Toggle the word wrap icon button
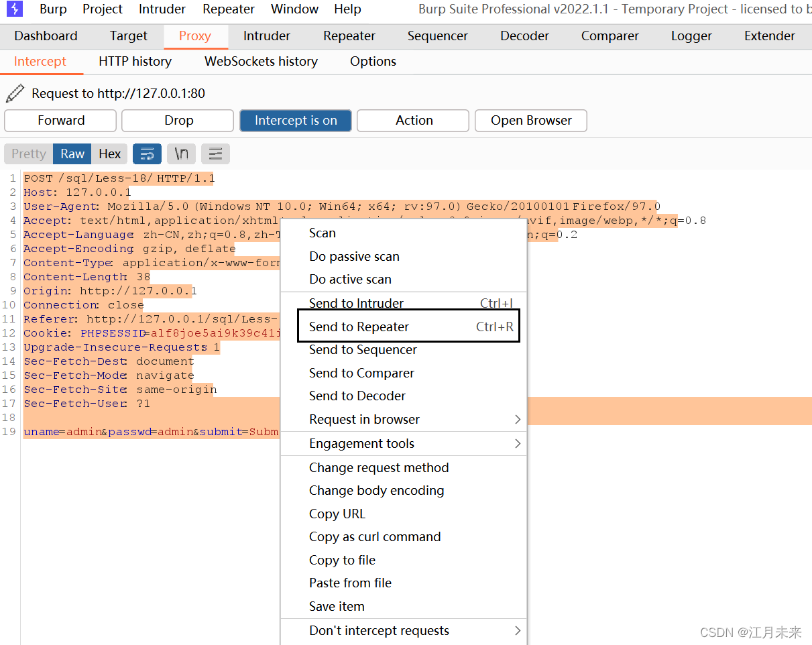This screenshot has width=812, height=645. tap(147, 154)
